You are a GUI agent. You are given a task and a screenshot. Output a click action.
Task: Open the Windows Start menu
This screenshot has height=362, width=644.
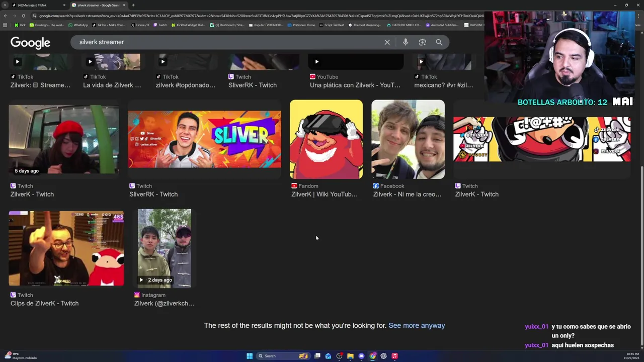(250, 356)
